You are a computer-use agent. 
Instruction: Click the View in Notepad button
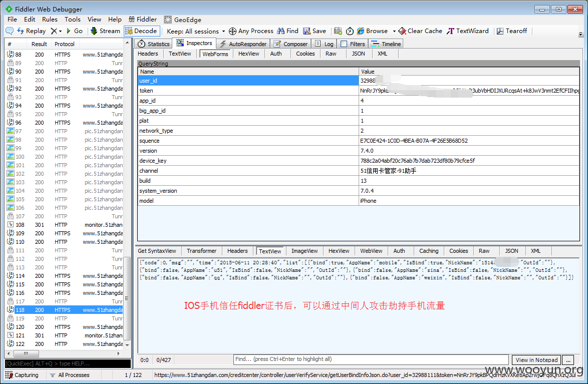tap(536, 360)
